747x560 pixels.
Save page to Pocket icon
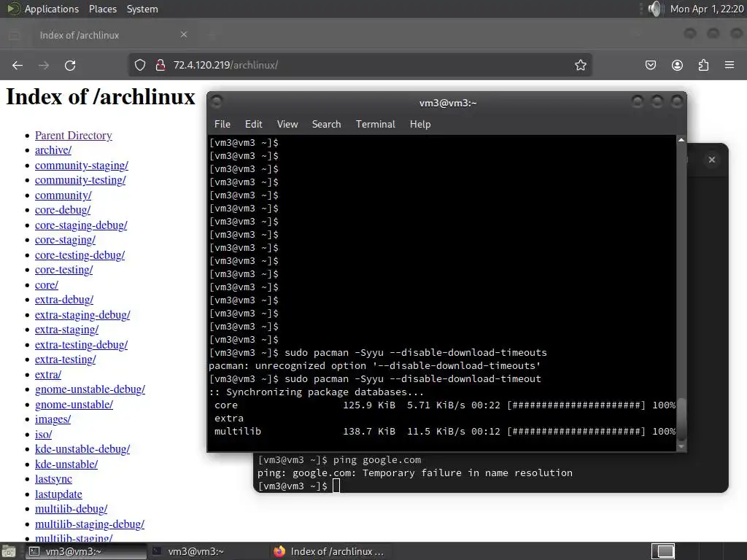pyautogui.click(x=651, y=65)
